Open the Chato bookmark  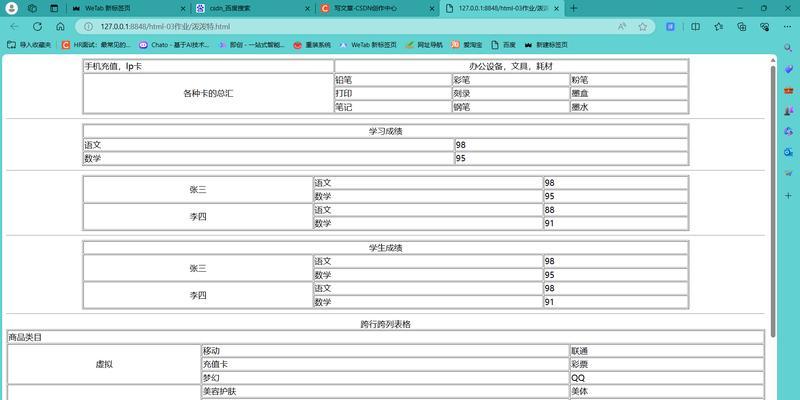point(174,45)
